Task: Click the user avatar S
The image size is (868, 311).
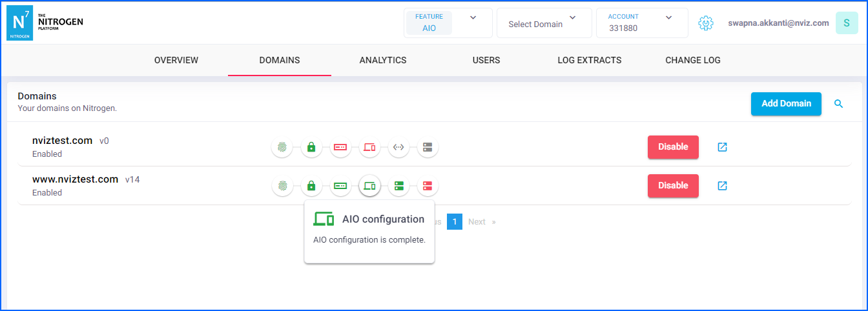Action: (x=846, y=23)
